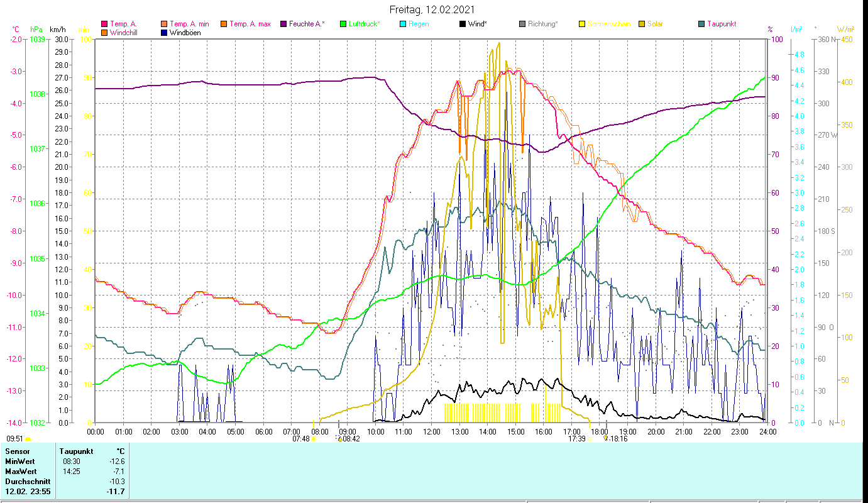Toggle the Windböen legend entry
The height and width of the screenshot is (503, 868).
(185, 33)
